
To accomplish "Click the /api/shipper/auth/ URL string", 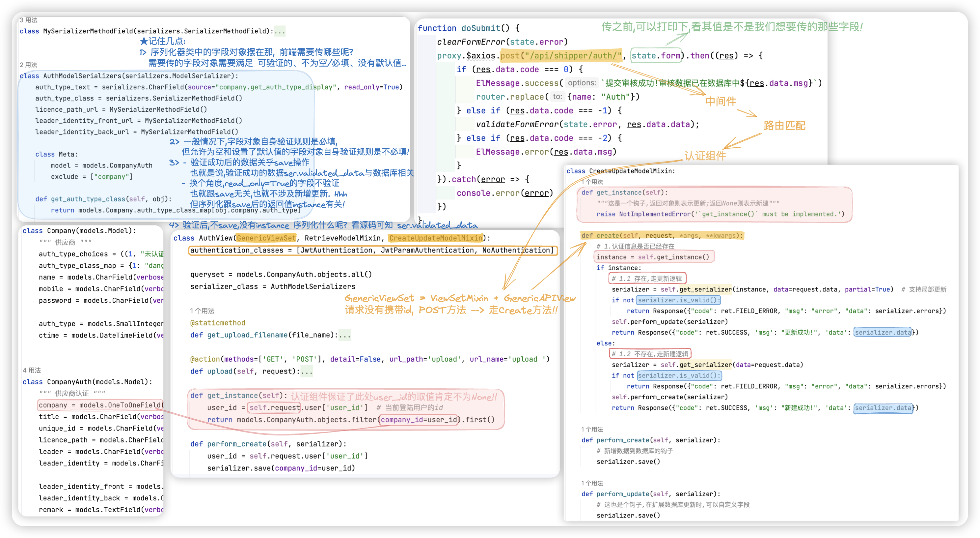I will pos(574,56).
